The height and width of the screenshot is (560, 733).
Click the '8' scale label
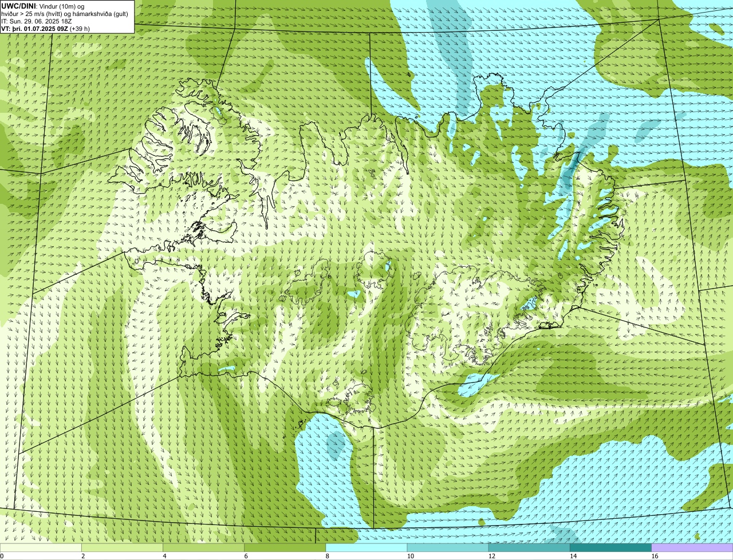pyautogui.click(x=327, y=556)
